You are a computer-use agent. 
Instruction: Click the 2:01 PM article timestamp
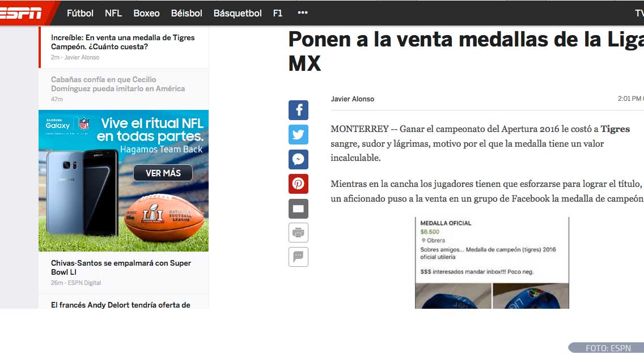[630, 99]
